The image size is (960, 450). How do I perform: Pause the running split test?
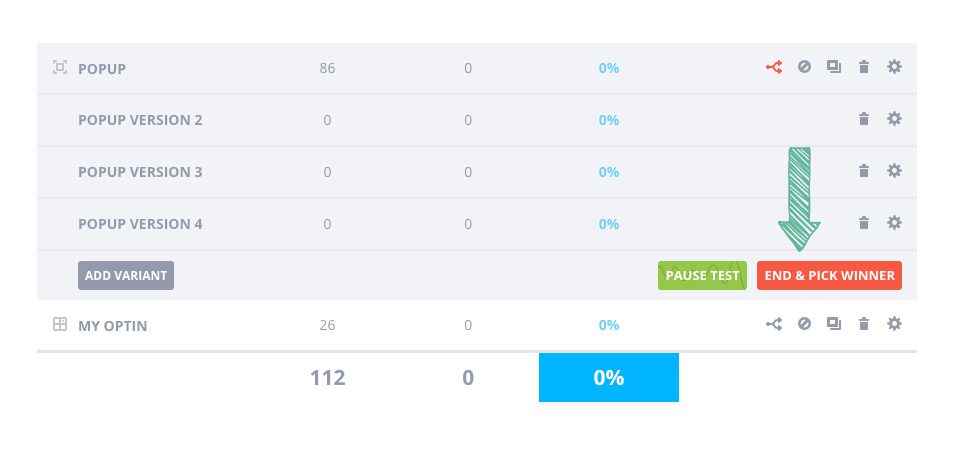702,276
